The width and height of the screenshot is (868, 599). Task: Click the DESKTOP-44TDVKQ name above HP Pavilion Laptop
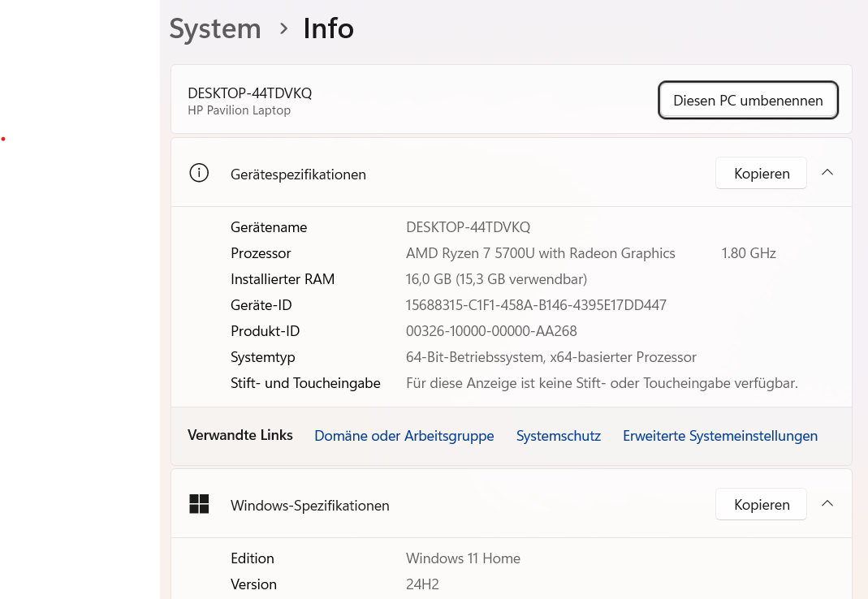[249, 93]
